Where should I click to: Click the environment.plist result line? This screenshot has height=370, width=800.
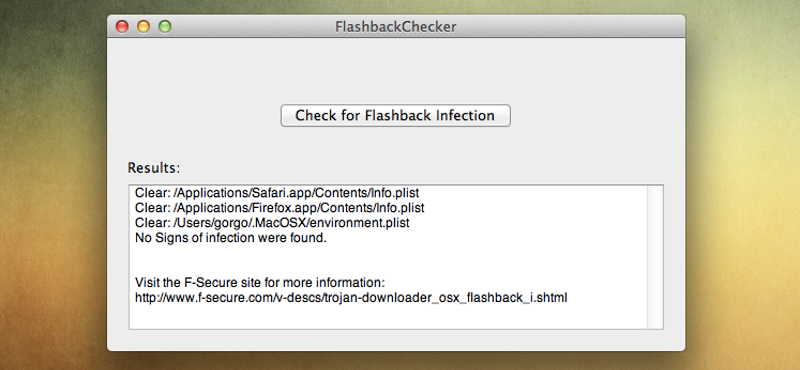272,223
